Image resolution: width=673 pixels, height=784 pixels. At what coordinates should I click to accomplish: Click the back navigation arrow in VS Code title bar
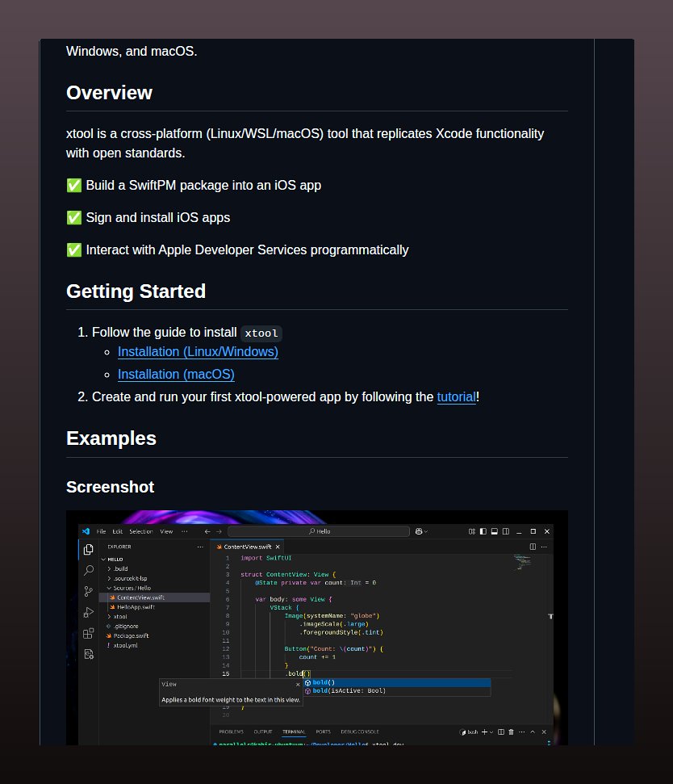tap(207, 531)
